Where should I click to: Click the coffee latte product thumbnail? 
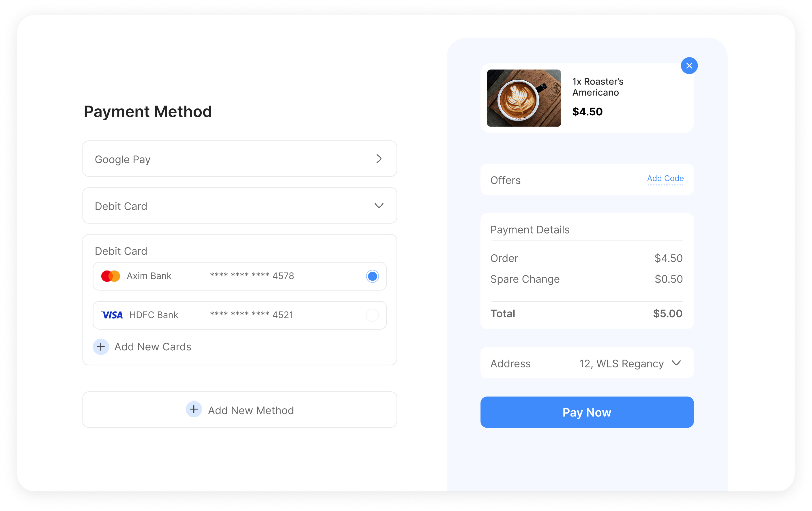coord(524,98)
